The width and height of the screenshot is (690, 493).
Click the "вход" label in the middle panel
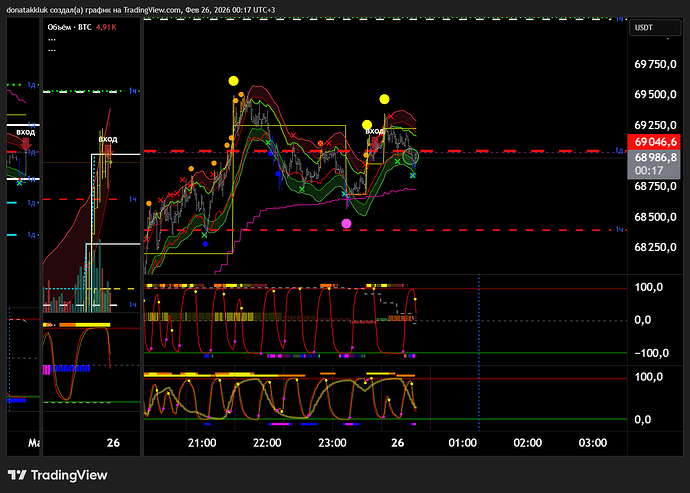pos(107,139)
